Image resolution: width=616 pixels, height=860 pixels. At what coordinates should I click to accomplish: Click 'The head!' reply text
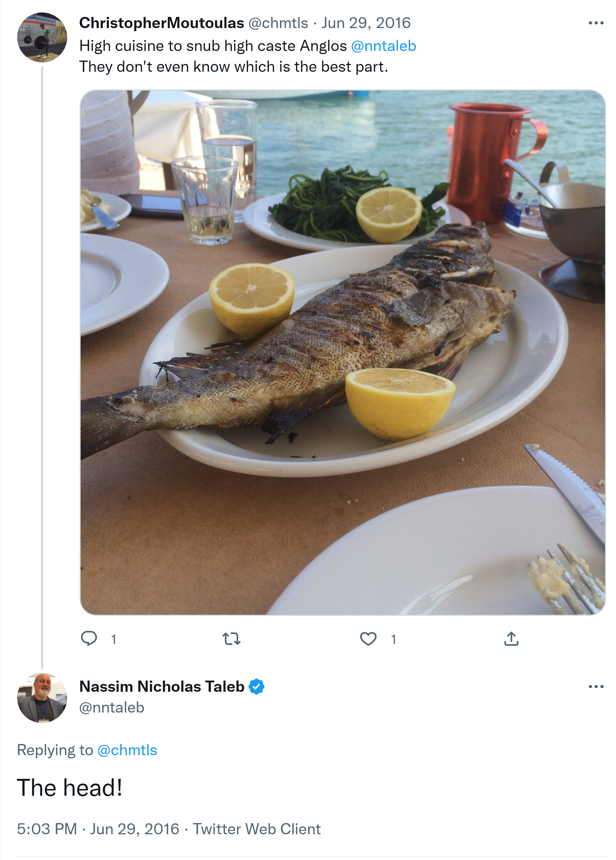pyautogui.click(x=70, y=788)
